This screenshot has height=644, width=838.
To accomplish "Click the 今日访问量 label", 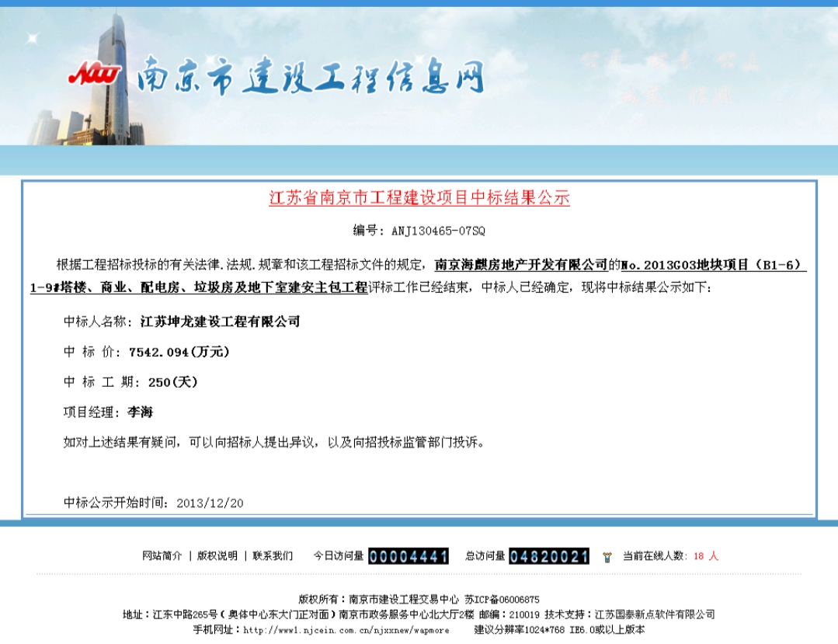I will tap(339, 555).
